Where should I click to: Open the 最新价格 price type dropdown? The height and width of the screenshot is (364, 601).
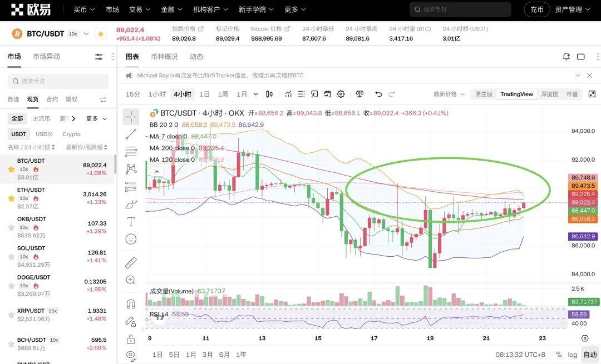[x=449, y=94]
